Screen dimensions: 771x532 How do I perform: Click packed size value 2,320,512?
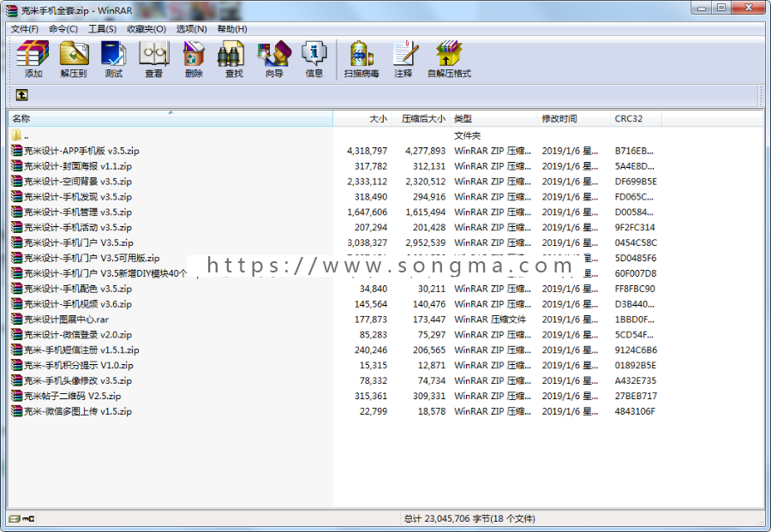pos(425,182)
